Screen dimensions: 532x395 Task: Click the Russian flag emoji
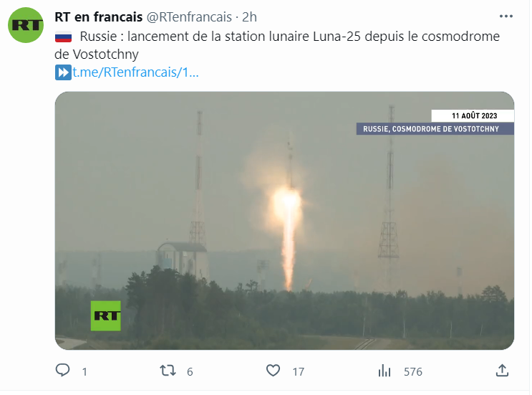point(64,37)
